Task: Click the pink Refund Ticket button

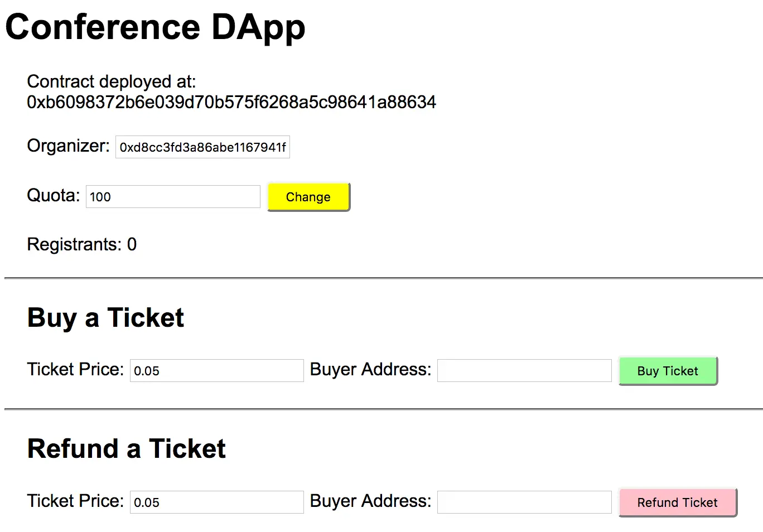Action: [x=678, y=502]
